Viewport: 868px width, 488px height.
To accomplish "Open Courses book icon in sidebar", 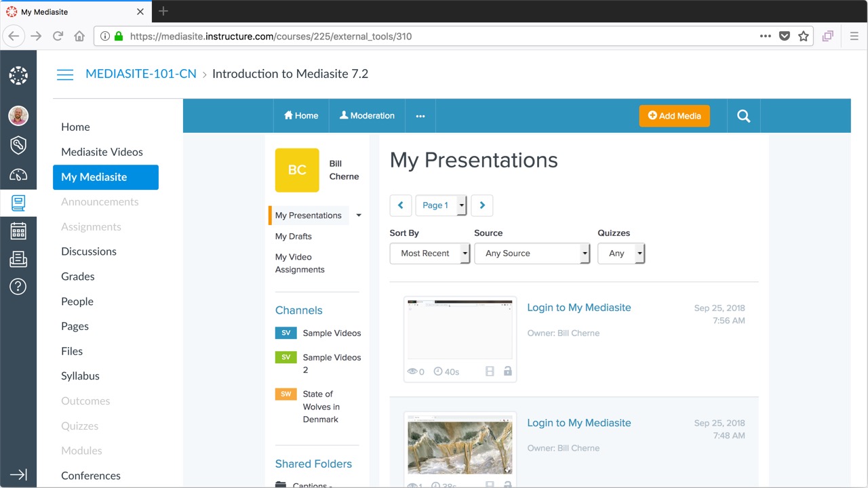I will 18,203.
